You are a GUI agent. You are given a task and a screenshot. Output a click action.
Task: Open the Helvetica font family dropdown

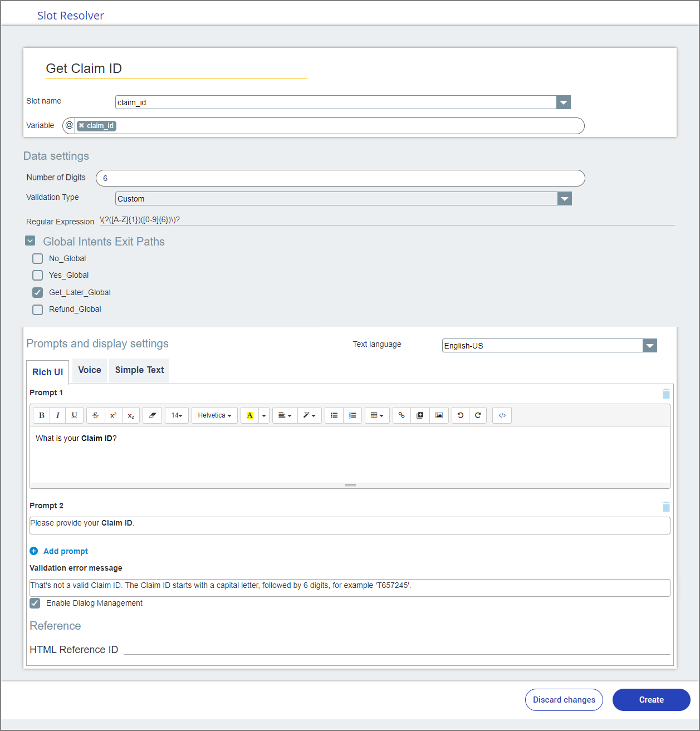(x=215, y=415)
